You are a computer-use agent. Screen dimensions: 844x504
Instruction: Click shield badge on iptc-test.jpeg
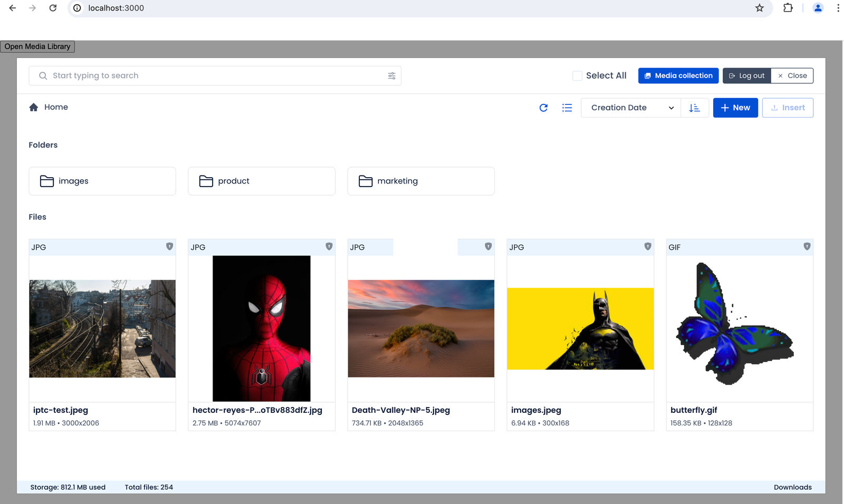(169, 246)
